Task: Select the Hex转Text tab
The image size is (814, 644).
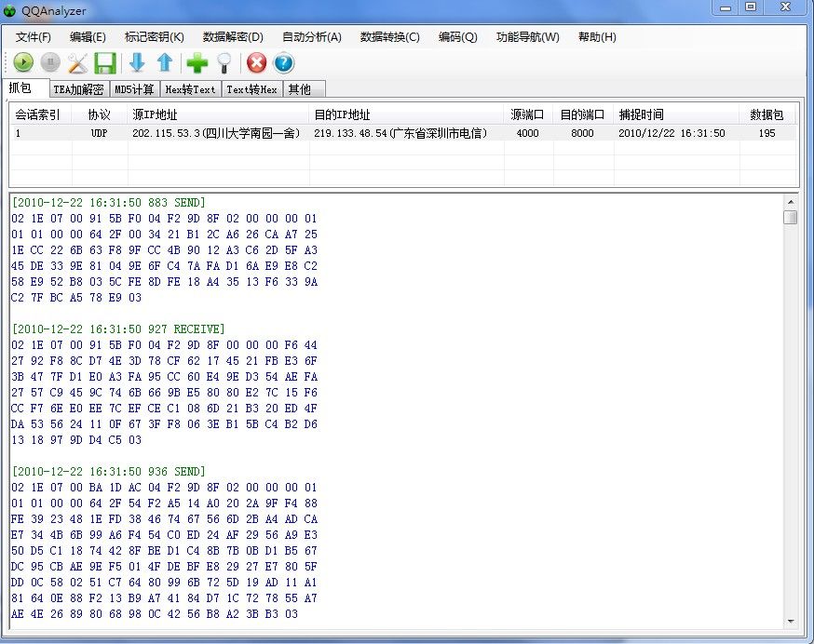Action: (x=190, y=89)
